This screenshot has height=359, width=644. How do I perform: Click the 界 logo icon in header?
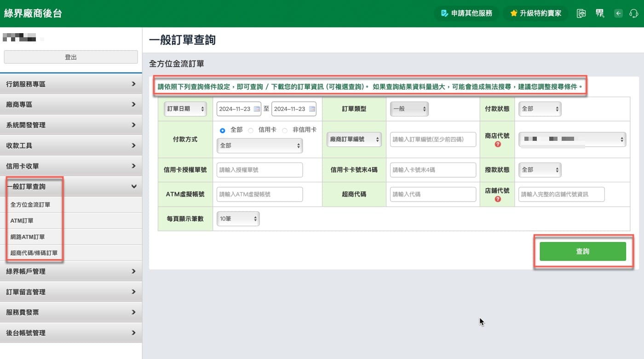(600, 13)
